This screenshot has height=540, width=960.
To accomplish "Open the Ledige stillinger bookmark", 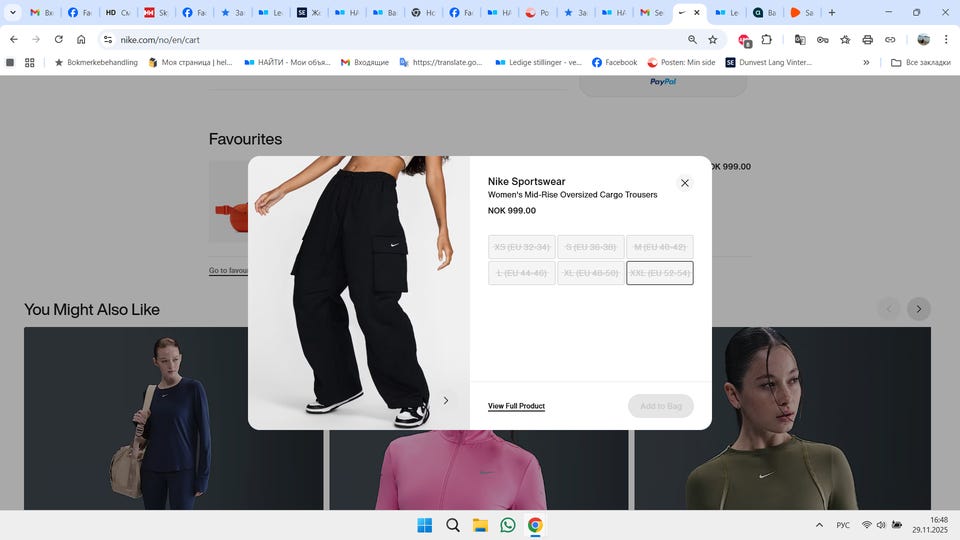I will (539, 62).
